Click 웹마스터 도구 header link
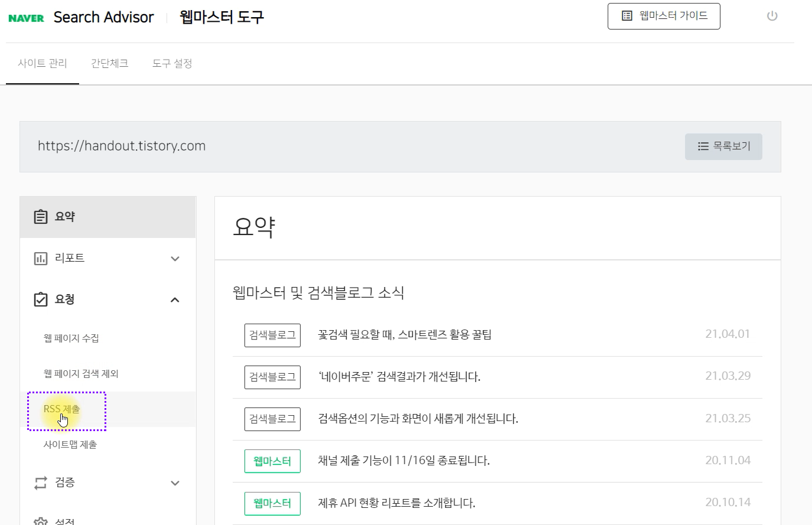Image resolution: width=812 pixels, height=525 pixels. 222,17
